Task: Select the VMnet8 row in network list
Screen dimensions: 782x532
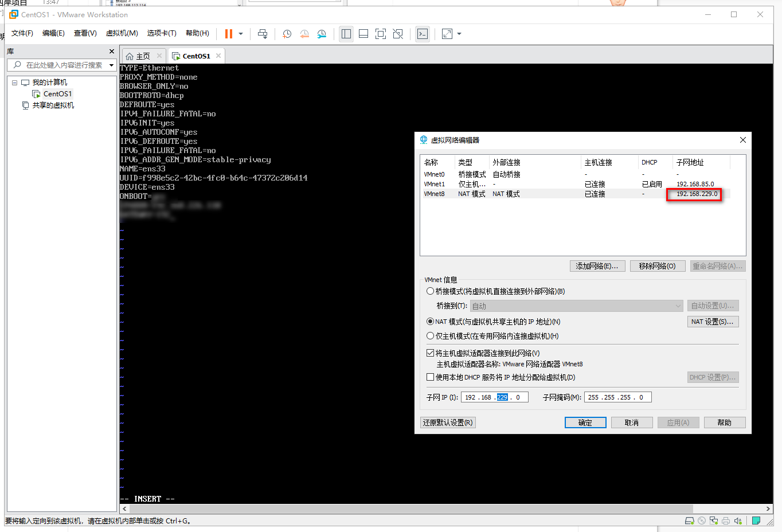Action: pyautogui.click(x=575, y=194)
